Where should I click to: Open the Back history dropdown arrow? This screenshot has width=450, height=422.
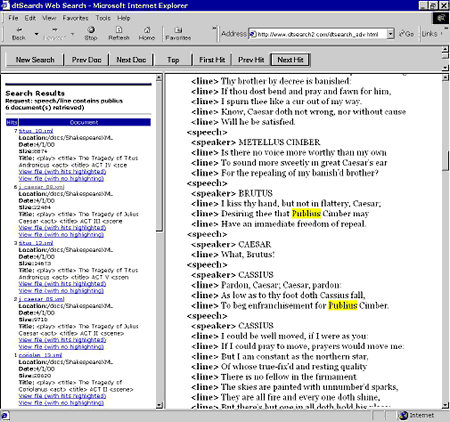pyautogui.click(x=36, y=34)
